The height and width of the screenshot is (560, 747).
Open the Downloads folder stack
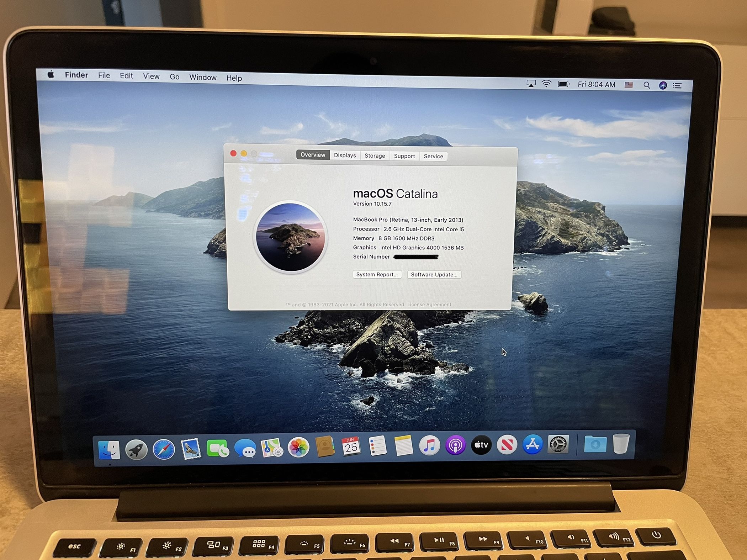595,444
